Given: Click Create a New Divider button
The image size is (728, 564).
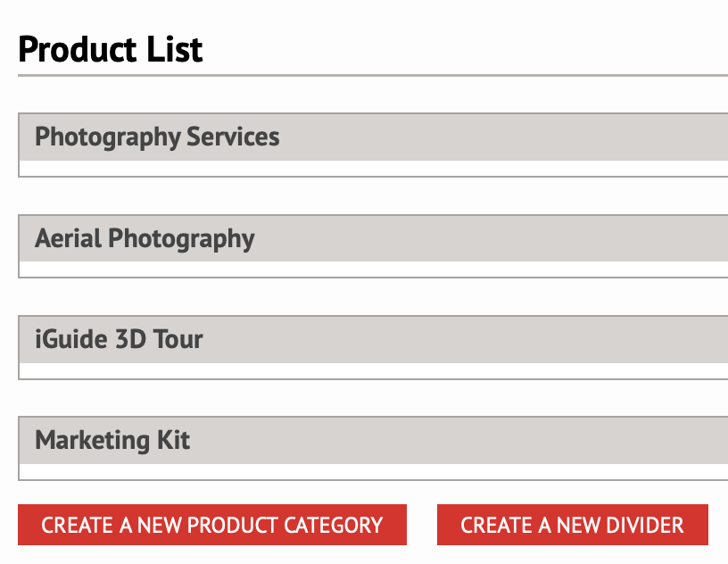Looking at the screenshot, I should pos(573,525).
